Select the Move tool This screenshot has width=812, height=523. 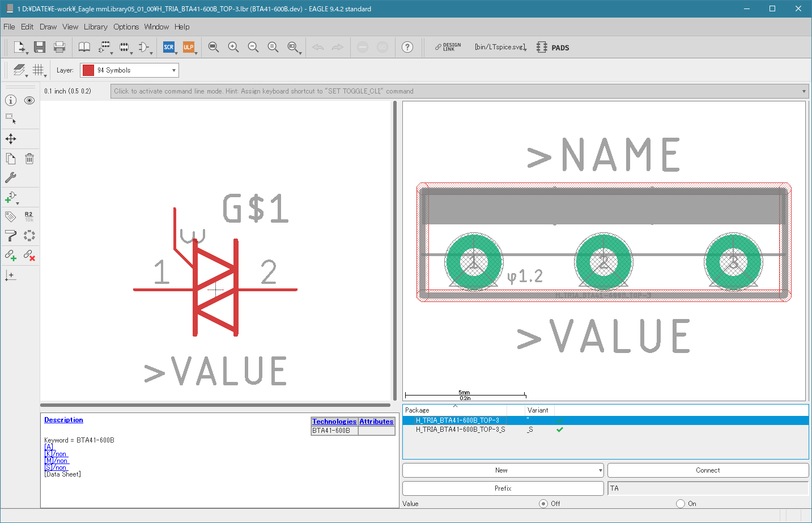point(11,139)
